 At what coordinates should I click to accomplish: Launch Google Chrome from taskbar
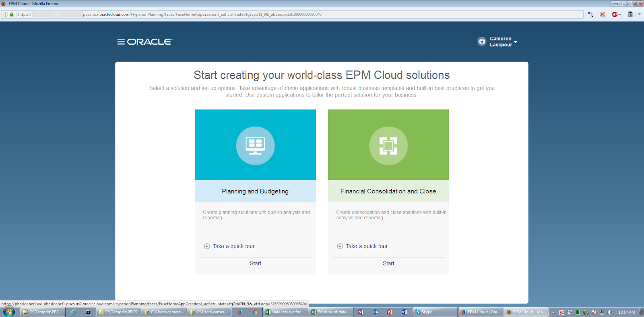[x=255, y=312]
